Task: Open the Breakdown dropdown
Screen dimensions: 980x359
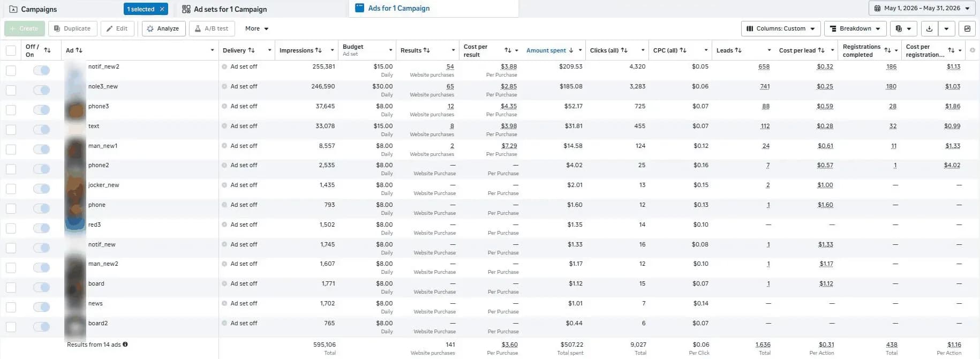Action: click(855, 28)
